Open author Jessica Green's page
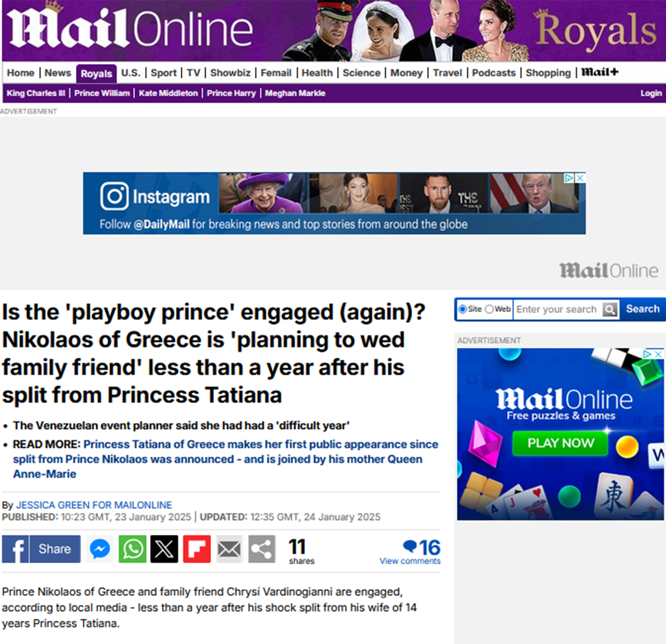666x644 pixels. click(x=94, y=505)
